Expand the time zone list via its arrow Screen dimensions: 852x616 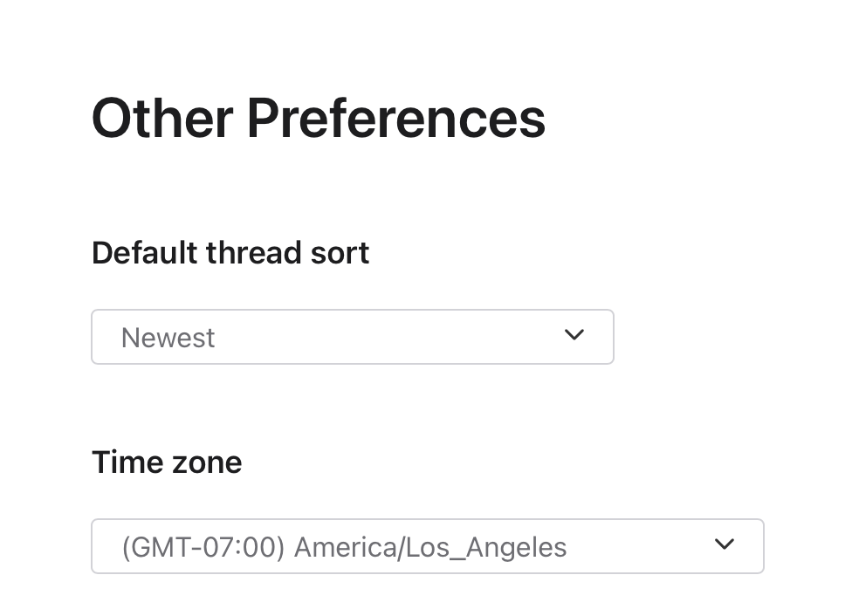click(x=724, y=544)
